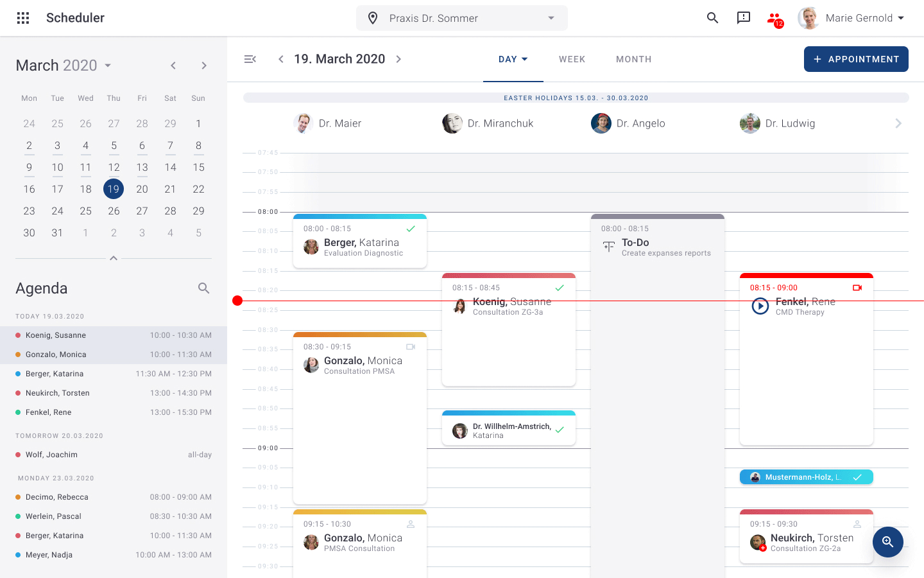
Task: Toggle checkmark on Koenig, Susanne appointment
Action: (560, 288)
